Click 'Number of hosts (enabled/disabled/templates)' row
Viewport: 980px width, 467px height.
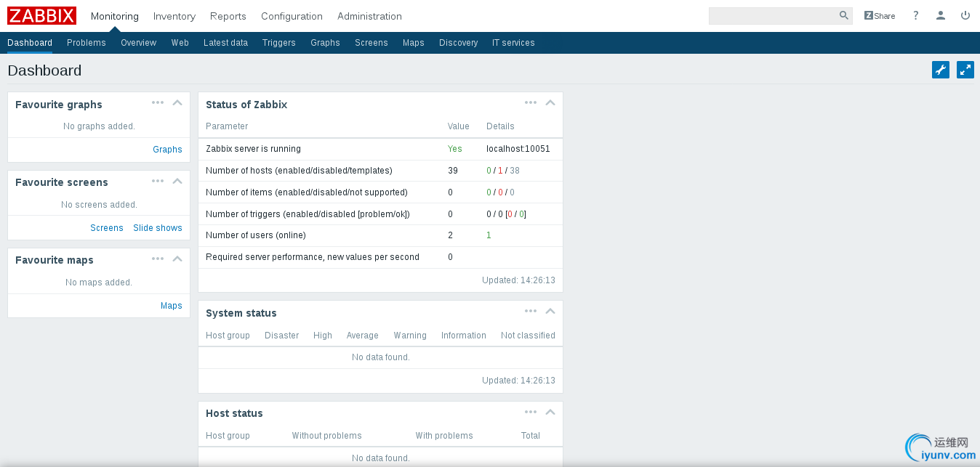(x=380, y=171)
